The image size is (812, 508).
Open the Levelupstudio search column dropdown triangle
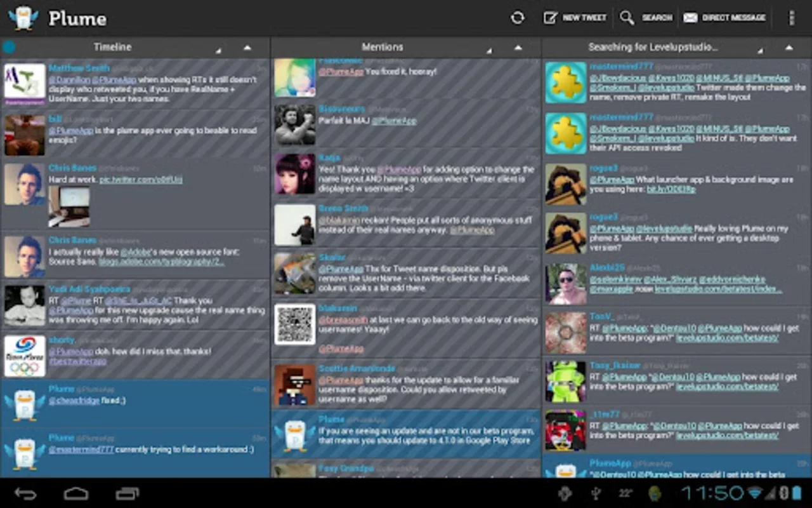(760, 50)
